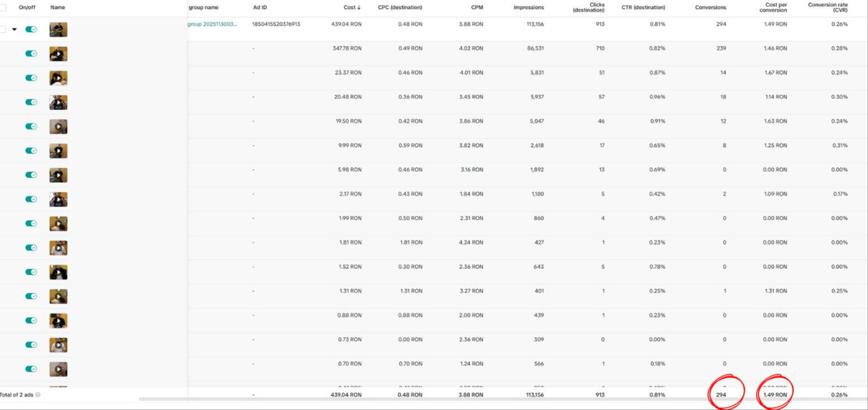Open the top ad's thumbnail preview in Name column

(58, 30)
